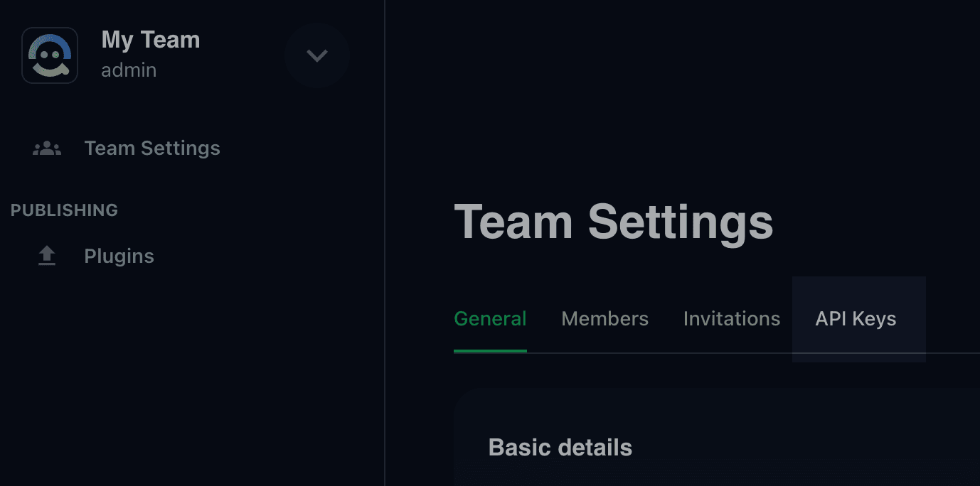Expand the team switcher chevron
Viewport: 980px width, 486px height.
[x=316, y=55]
